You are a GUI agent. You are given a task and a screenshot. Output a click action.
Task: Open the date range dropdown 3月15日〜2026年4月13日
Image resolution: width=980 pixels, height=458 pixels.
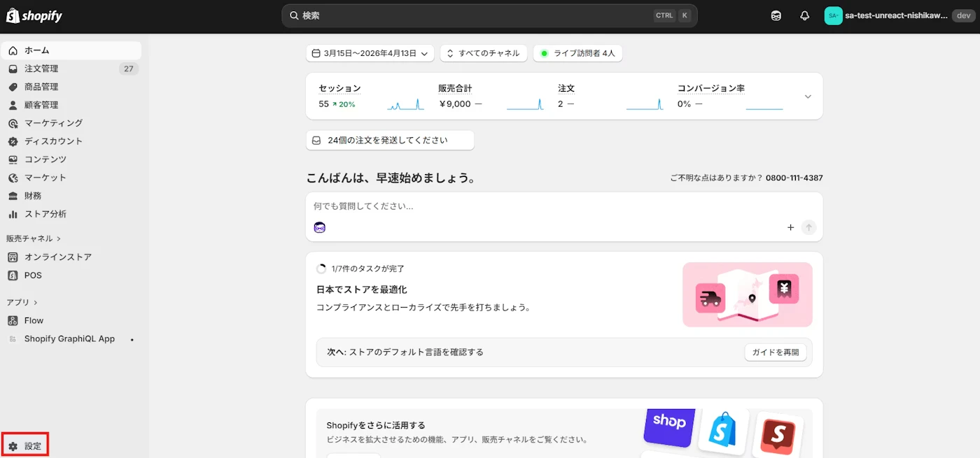[370, 53]
